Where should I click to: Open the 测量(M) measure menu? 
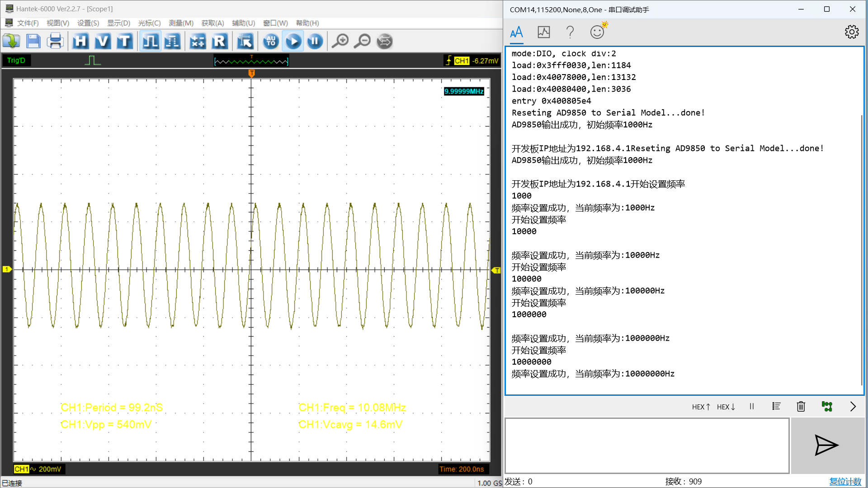[x=181, y=23]
